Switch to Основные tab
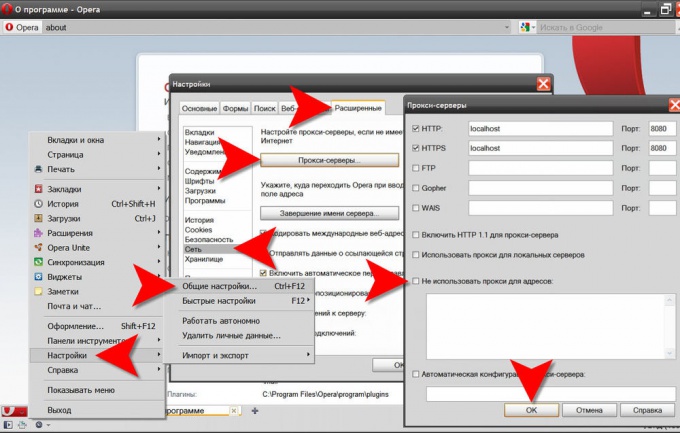This screenshot has height=433, width=680. point(199,108)
